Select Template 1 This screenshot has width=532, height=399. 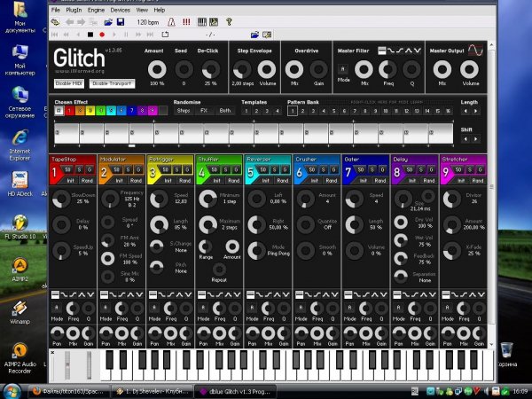246,111
